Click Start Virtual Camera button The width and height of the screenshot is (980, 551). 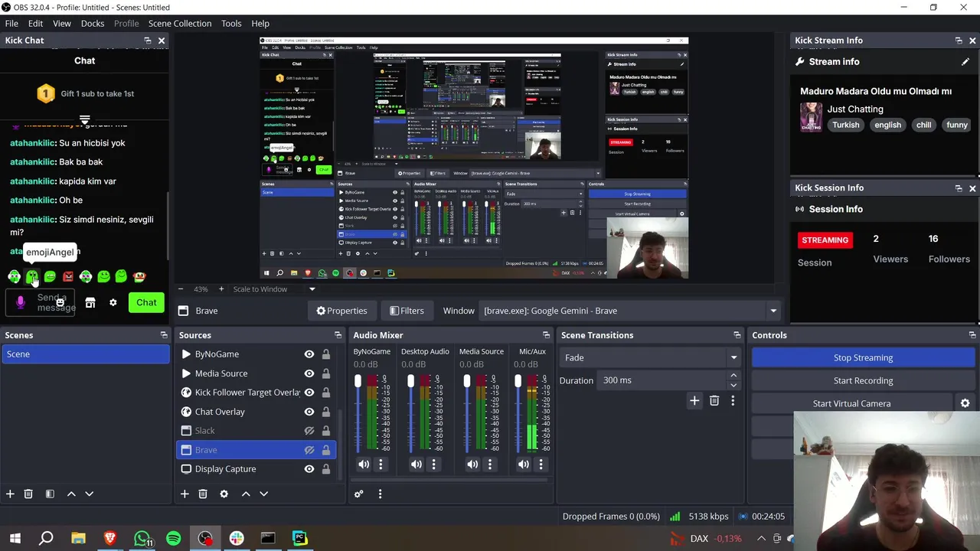coord(851,403)
